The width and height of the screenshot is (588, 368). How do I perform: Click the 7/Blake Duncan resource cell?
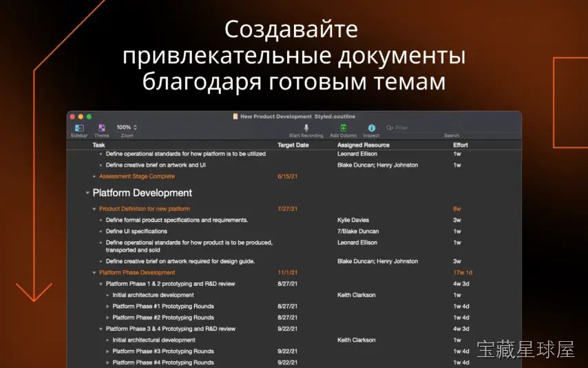(x=358, y=232)
